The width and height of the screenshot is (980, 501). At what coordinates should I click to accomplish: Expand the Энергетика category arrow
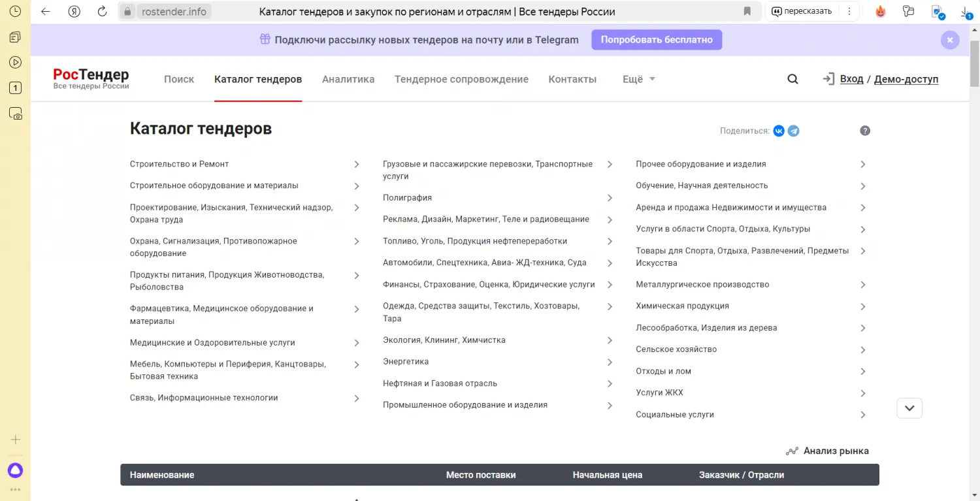tap(610, 362)
